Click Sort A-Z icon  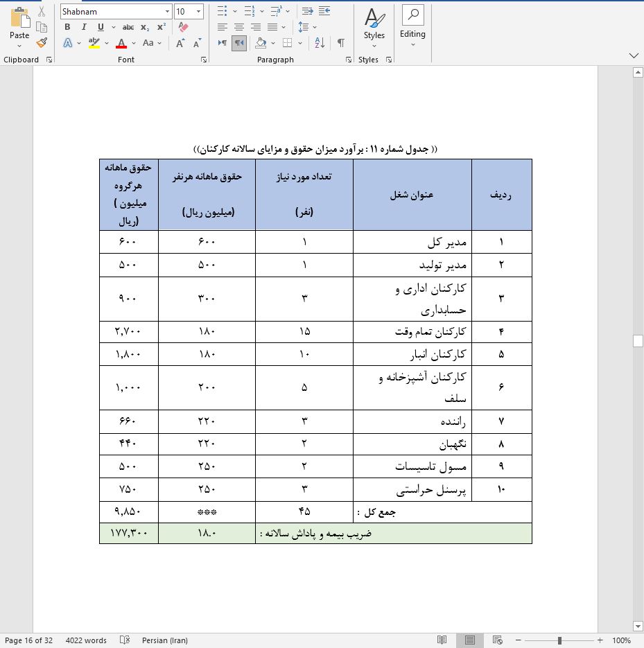pos(320,42)
